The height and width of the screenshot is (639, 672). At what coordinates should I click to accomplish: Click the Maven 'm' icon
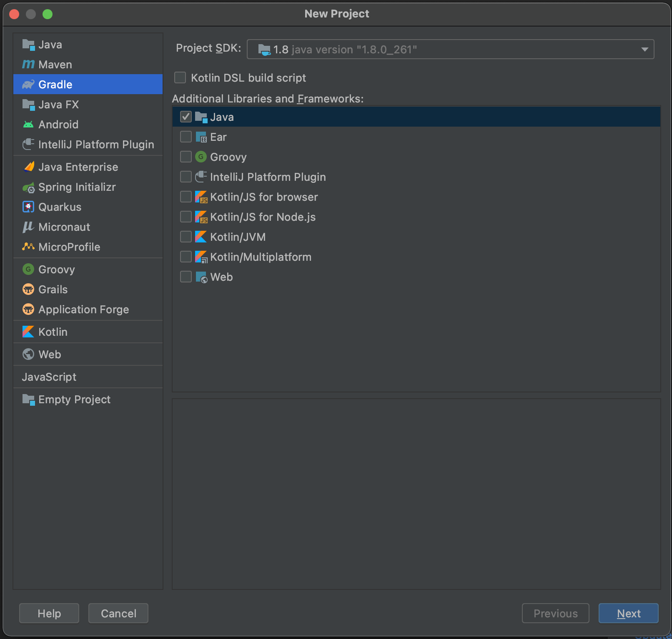[x=28, y=65]
